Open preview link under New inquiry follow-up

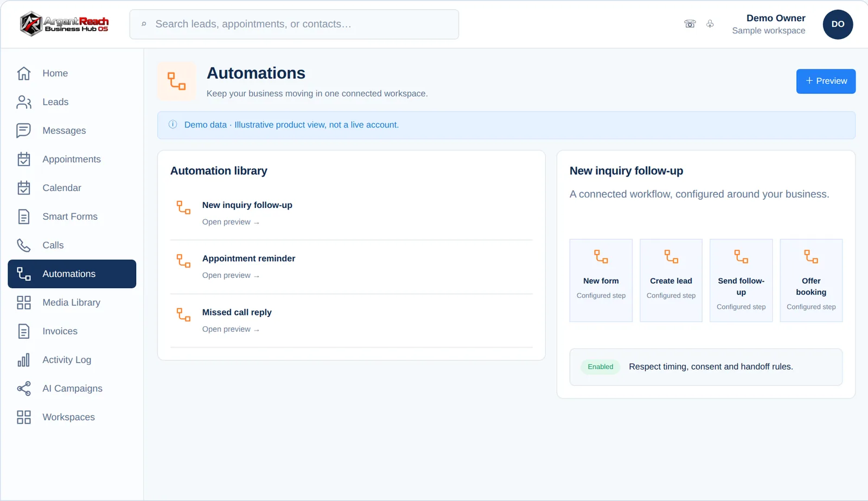[x=231, y=222]
